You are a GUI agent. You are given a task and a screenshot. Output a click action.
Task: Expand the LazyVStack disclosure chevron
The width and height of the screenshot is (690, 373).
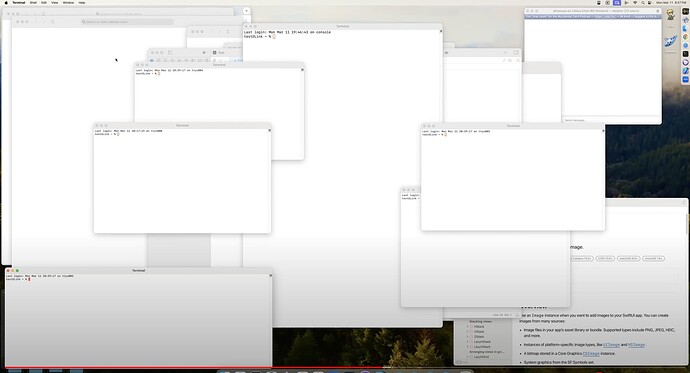click(467, 347)
